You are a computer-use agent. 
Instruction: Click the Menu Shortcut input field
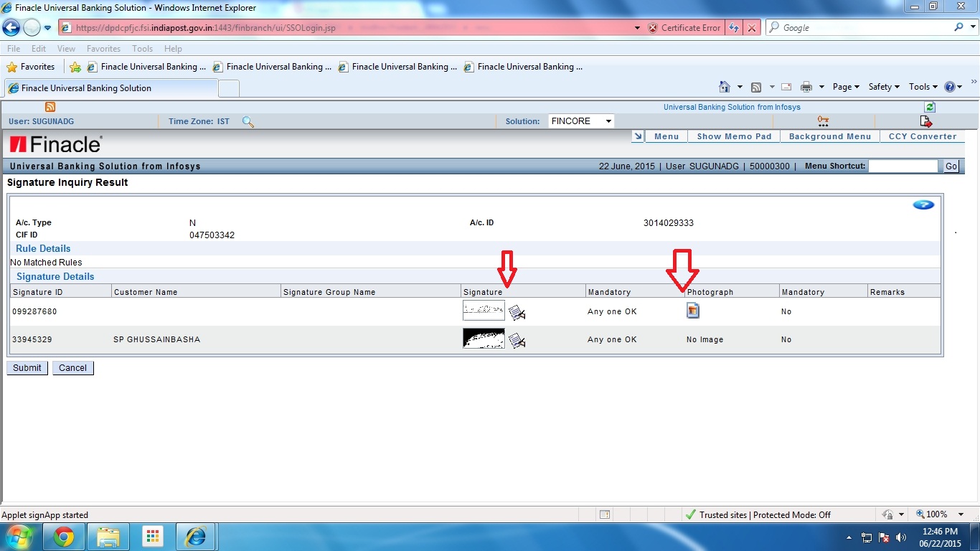point(903,166)
